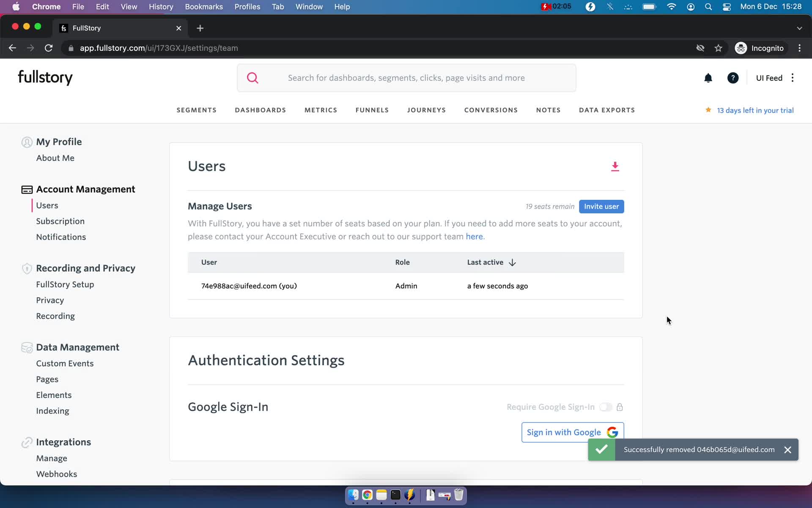
Task: Click the pink search magnifier icon
Action: tap(252, 78)
